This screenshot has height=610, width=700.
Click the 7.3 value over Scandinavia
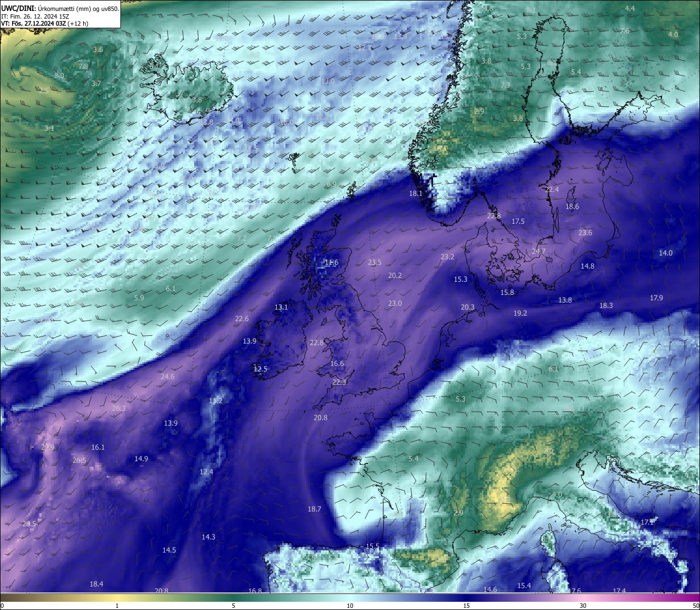click(x=505, y=85)
